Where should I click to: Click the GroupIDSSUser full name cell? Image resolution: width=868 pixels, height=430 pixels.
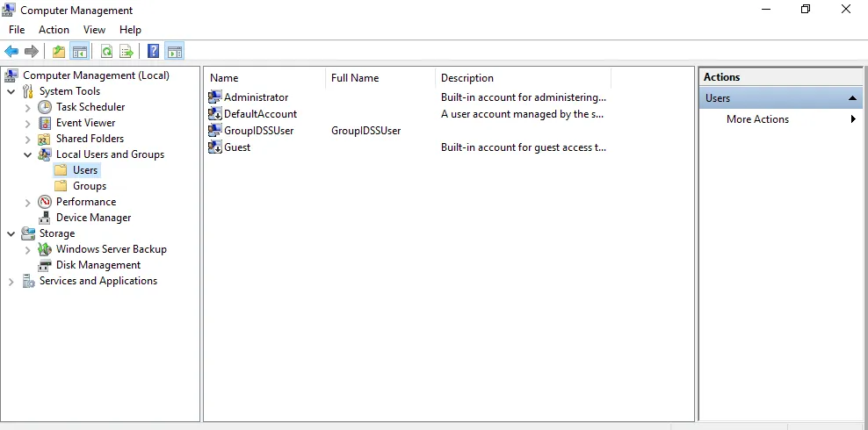click(x=365, y=131)
